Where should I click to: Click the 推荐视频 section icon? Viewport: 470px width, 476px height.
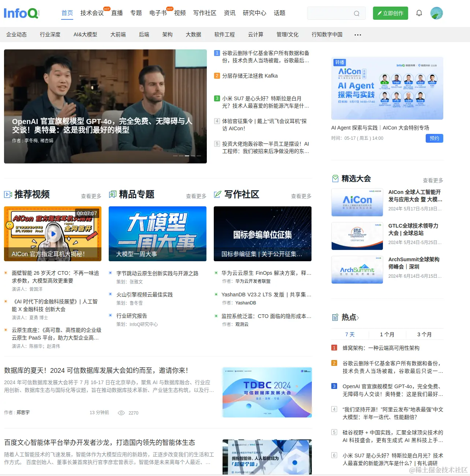pos(8,194)
